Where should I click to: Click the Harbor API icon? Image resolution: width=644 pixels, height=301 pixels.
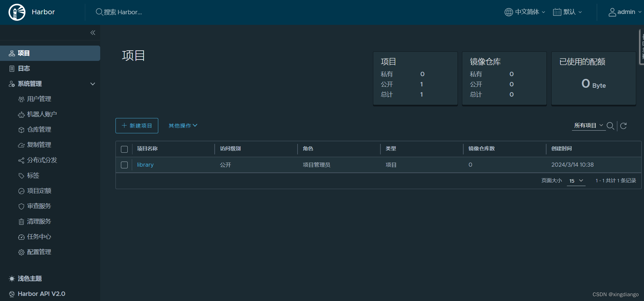[12, 294]
